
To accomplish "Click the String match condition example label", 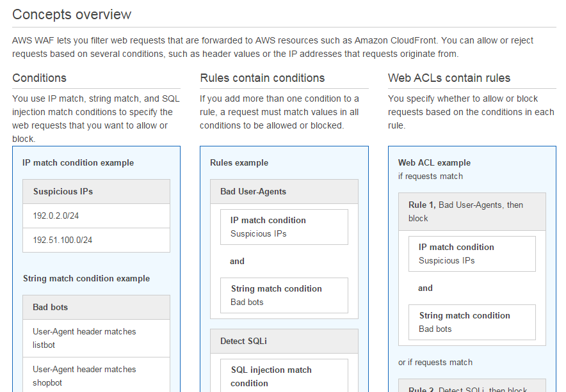I will click(86, 278).
